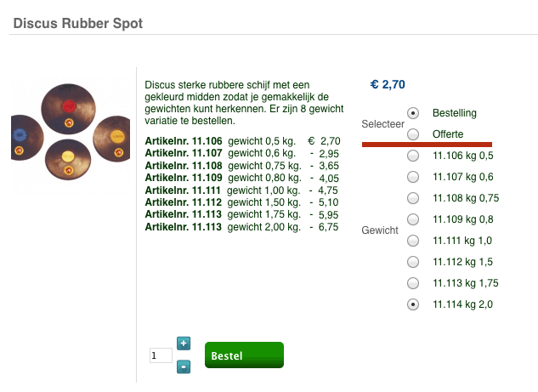Click the blue-centered discus in the image
The height and width of the screenshot is (392, 538).
tap(21, 134)
